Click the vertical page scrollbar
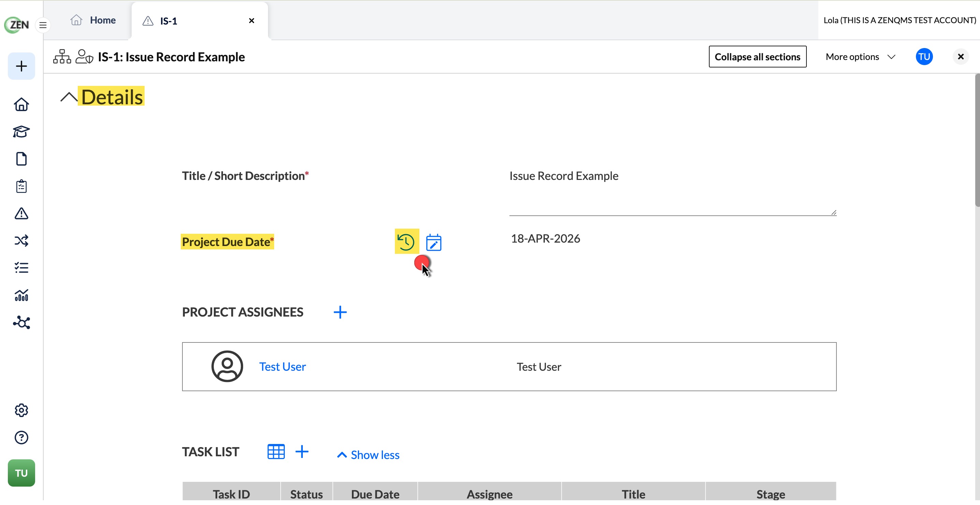This screenshot has height=505, width=980. point(977,141)
